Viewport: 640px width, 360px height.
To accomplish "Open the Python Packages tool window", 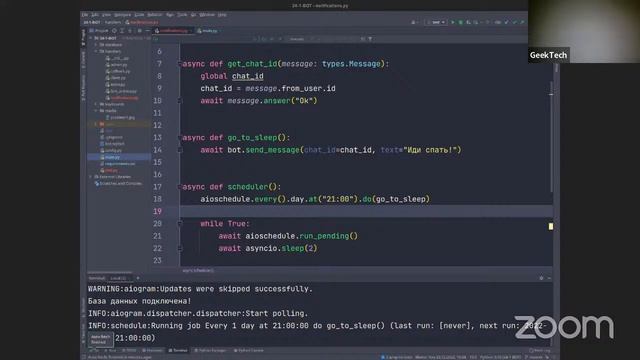I will tap(210, 351).
